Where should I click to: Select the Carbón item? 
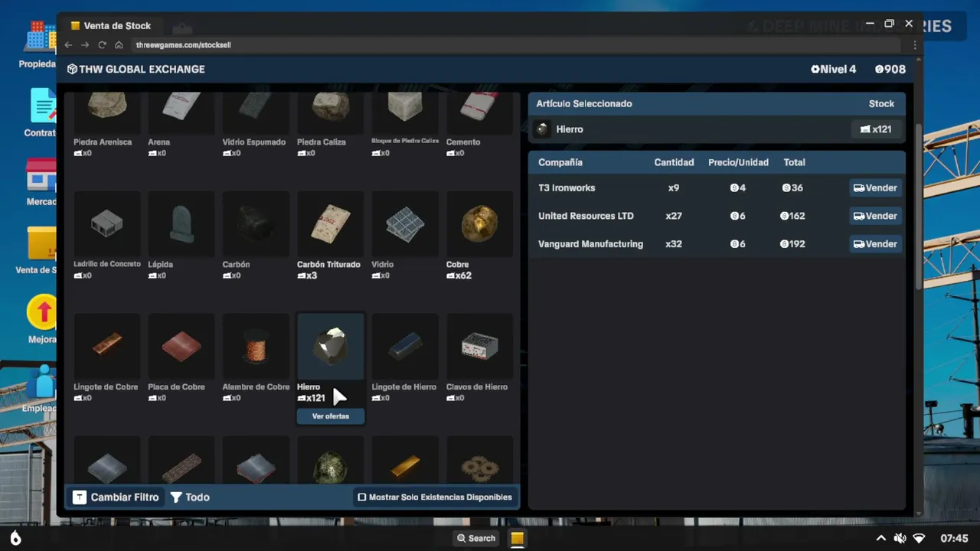(x=256, y=224)
